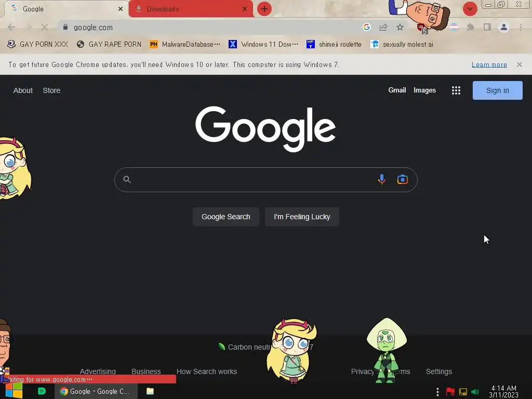
Task: Go to Google Images
Action: (424, 90)
